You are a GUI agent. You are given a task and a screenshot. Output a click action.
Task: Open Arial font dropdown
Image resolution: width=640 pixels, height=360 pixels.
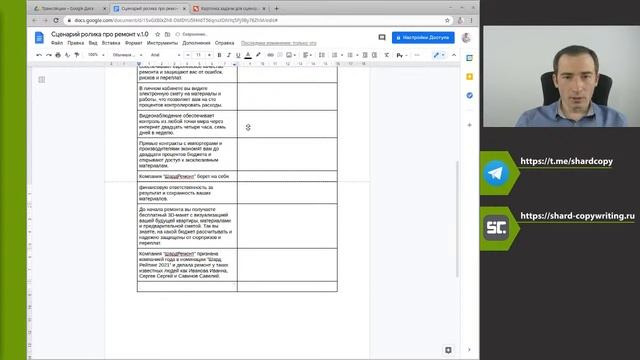165,55
